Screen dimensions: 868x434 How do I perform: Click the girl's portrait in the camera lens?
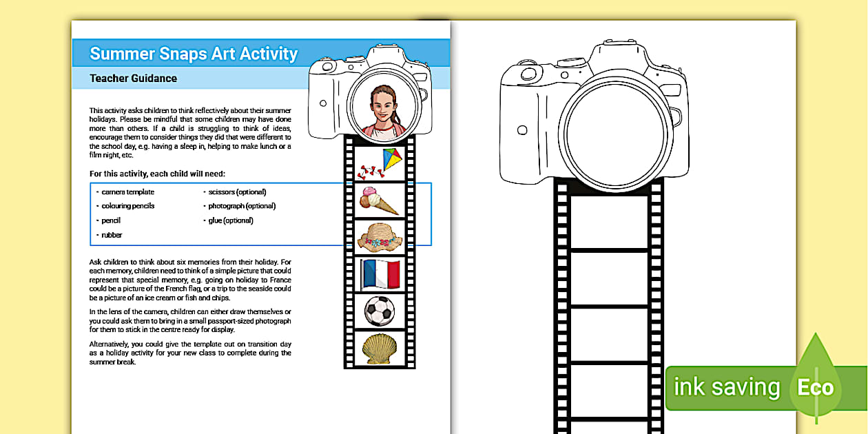pyautogui.click(x=382, y=110)
